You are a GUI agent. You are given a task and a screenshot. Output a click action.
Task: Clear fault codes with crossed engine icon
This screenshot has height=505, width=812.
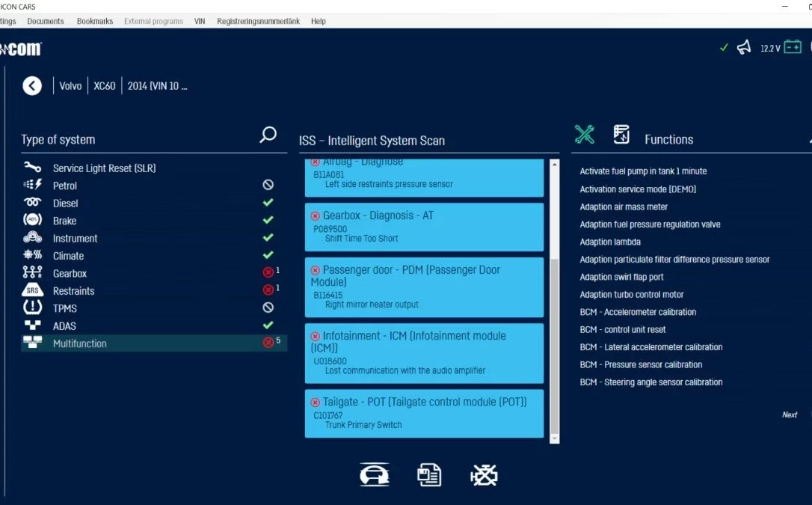click(484, 475)
